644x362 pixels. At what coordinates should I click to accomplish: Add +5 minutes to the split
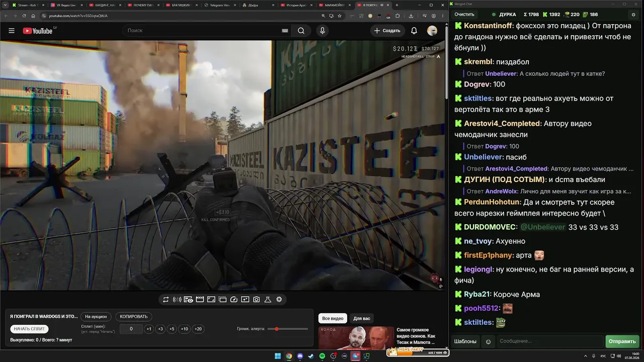(172, 329)
